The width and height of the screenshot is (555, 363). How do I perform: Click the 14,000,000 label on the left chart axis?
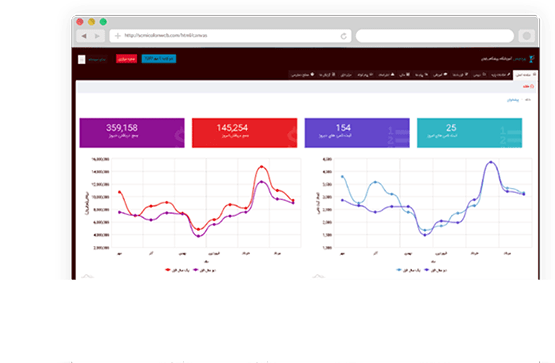100,172
